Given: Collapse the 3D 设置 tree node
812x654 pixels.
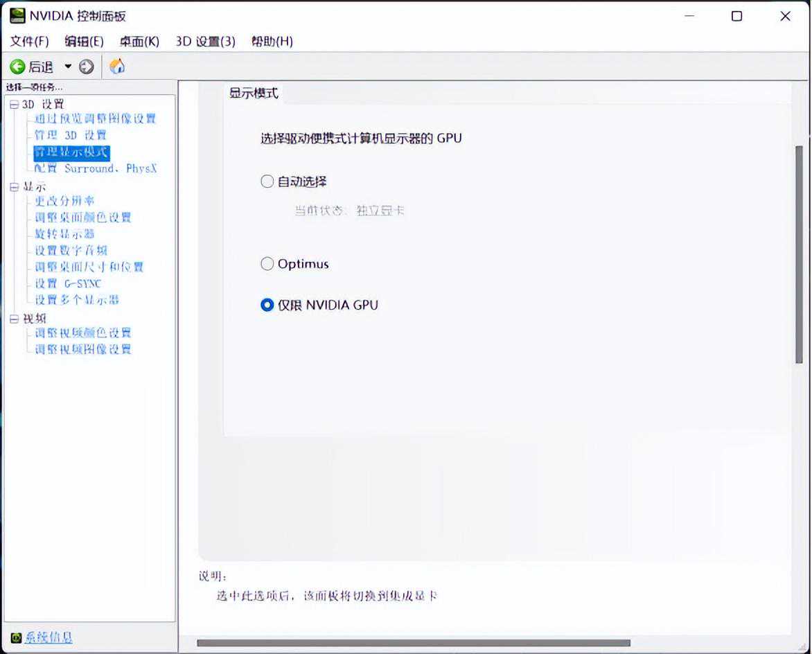Looking at the screenshot, I should (15, 105).
